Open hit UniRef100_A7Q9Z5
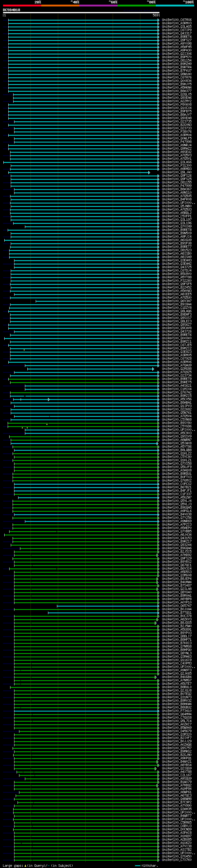 coord(177,372)
